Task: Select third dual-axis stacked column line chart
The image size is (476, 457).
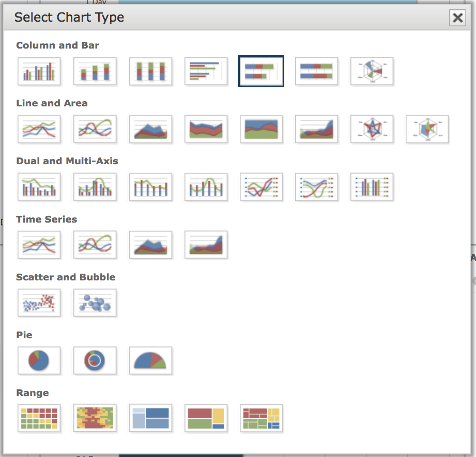Action: point(150,187)
